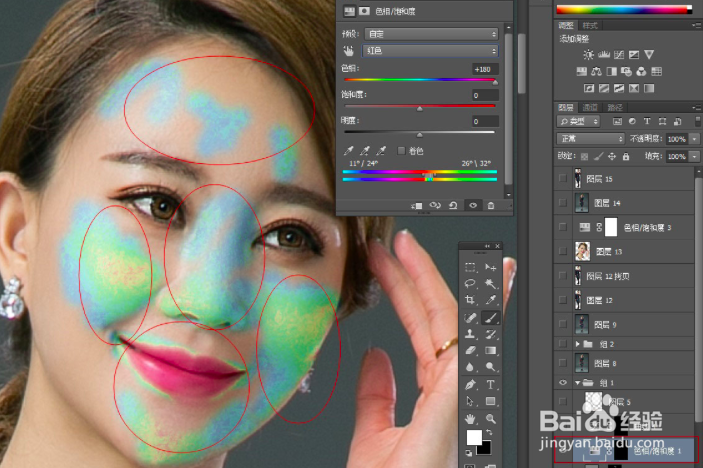Select the Eyedropper tool in toolbox
Screen dimensions: 703x468
pyautogui.click(x=490, y=299)
